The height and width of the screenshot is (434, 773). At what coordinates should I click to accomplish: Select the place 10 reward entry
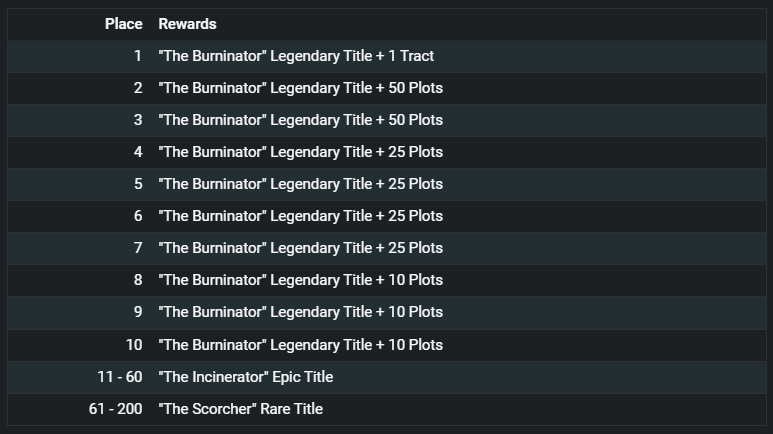point(300,345)
